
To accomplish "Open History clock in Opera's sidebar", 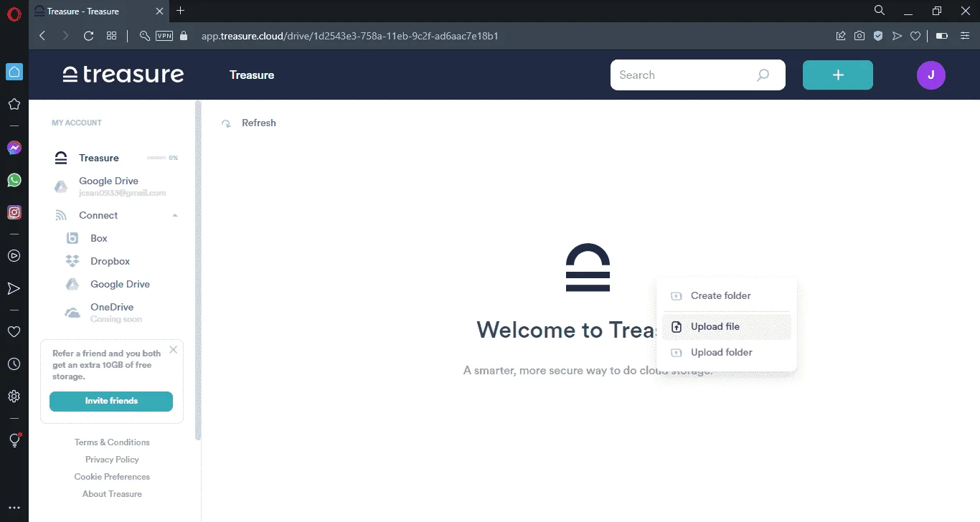I will point(14,364).
